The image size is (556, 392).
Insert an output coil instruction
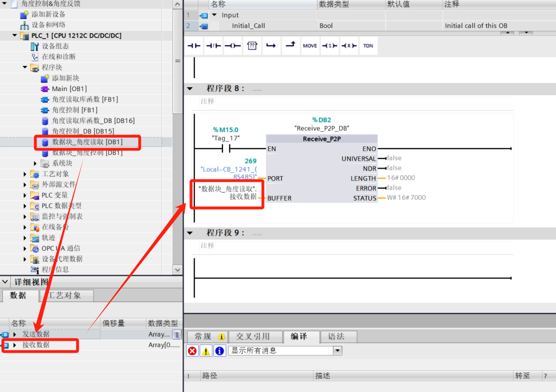(232, 46)
